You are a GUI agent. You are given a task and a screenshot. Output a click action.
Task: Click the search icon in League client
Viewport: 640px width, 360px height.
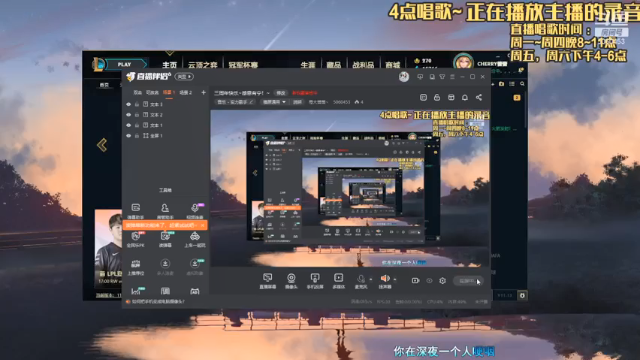(x=522, y=84)
